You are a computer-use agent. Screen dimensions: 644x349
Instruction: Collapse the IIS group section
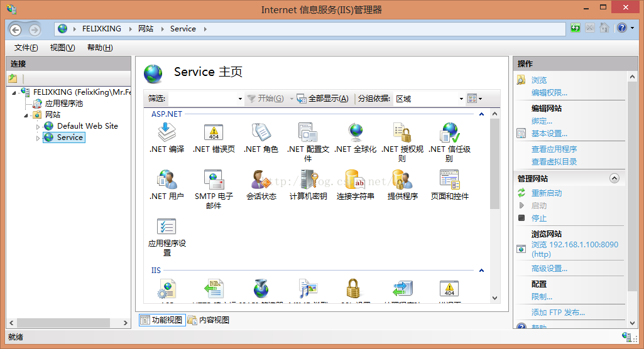(x=481, y=271)
